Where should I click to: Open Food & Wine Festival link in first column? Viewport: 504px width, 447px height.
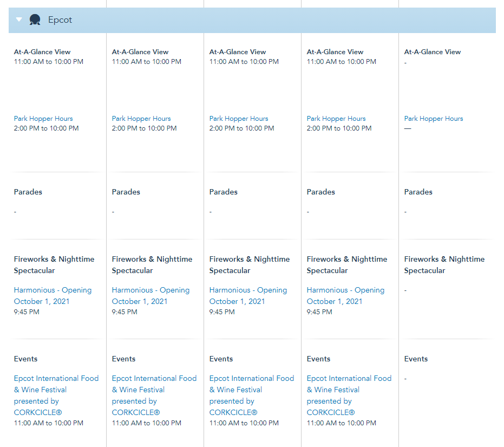coord(56,395)
